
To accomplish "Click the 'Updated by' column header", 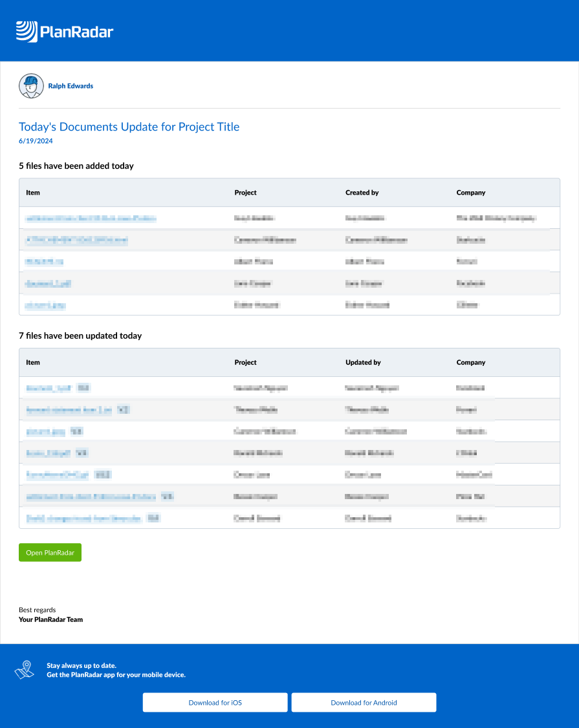I will pos(363,363).
